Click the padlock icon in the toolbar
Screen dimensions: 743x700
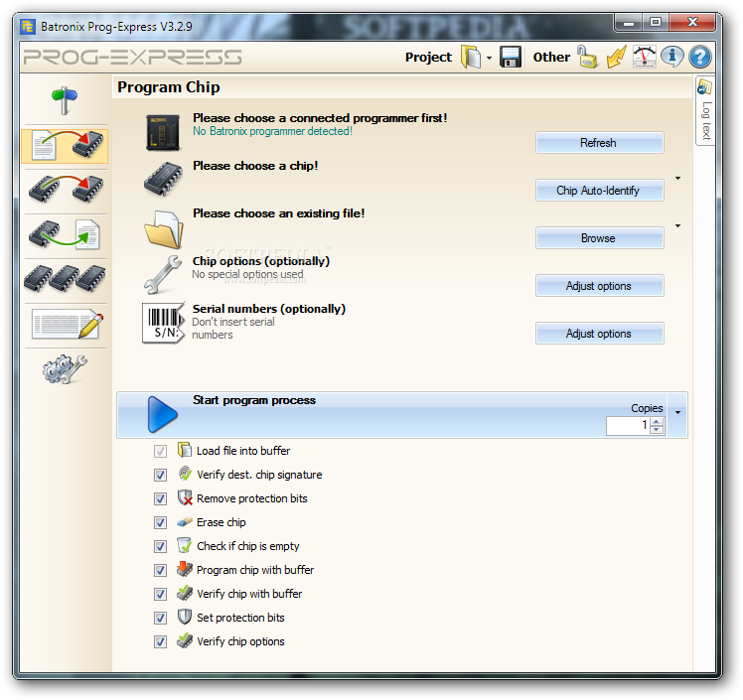click(x=587, y=57)
